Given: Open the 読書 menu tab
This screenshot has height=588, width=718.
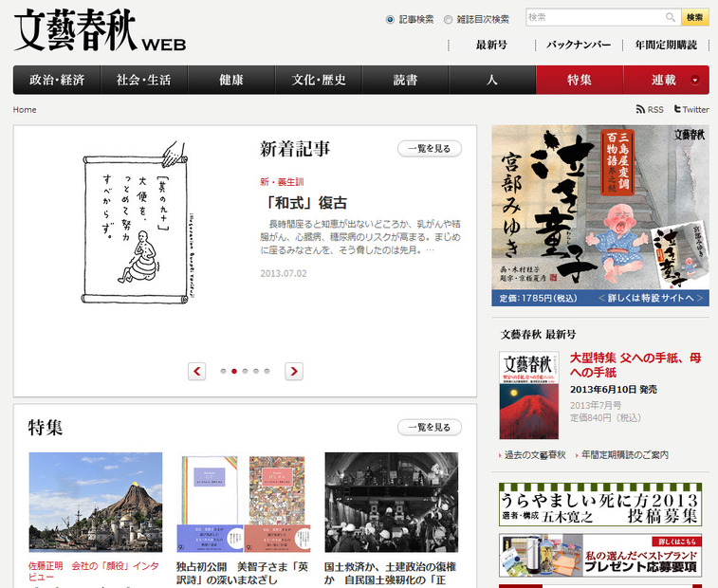Looking at the screenshot, I should pos(405,80).
